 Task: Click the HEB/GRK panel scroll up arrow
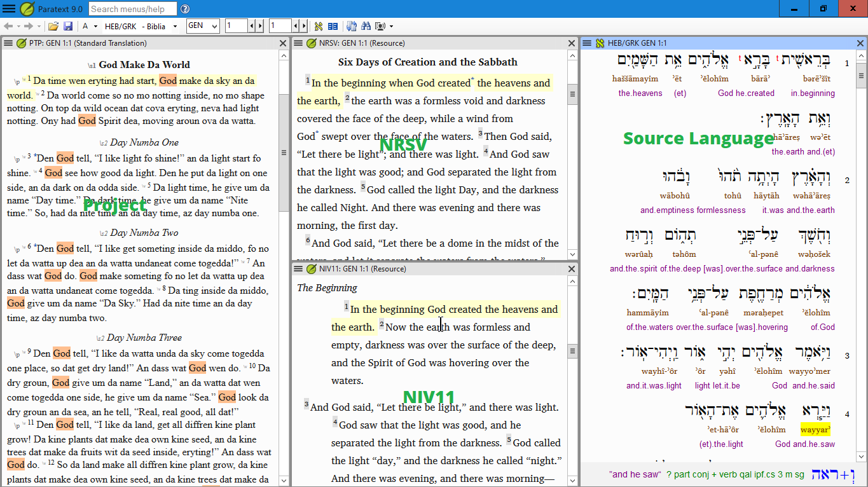[860, 55]
